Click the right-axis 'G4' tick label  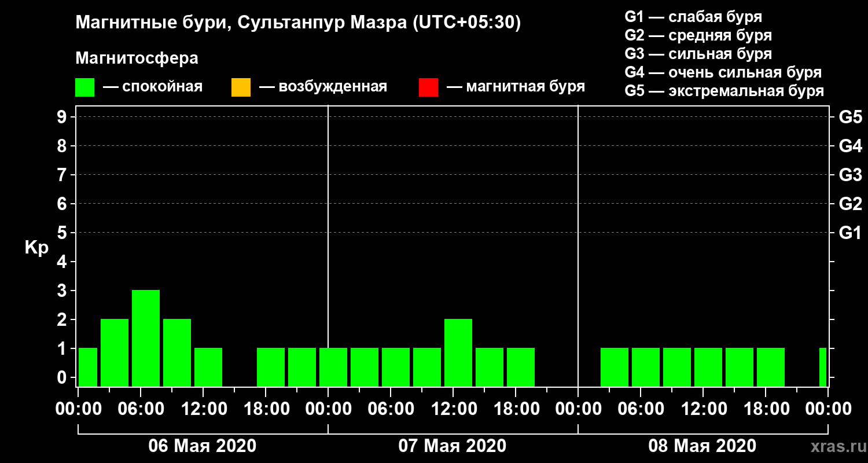click(x=851, y=146)
